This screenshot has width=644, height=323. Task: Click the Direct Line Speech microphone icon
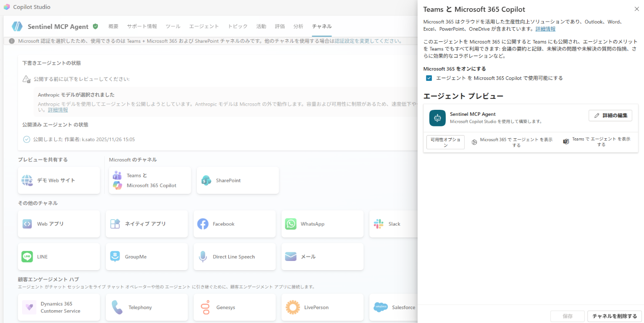[x=203, y=256]
